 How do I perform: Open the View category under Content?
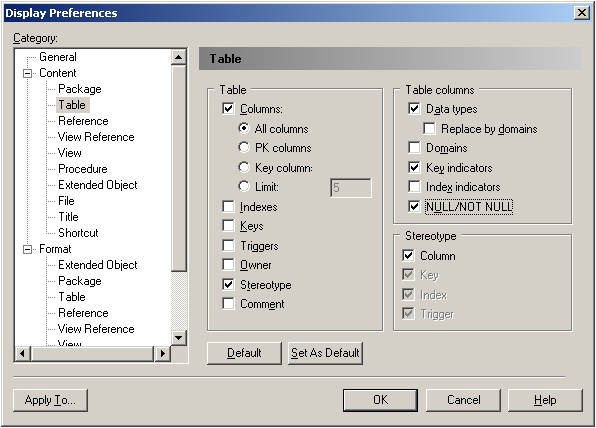click(x=70, y=153)
